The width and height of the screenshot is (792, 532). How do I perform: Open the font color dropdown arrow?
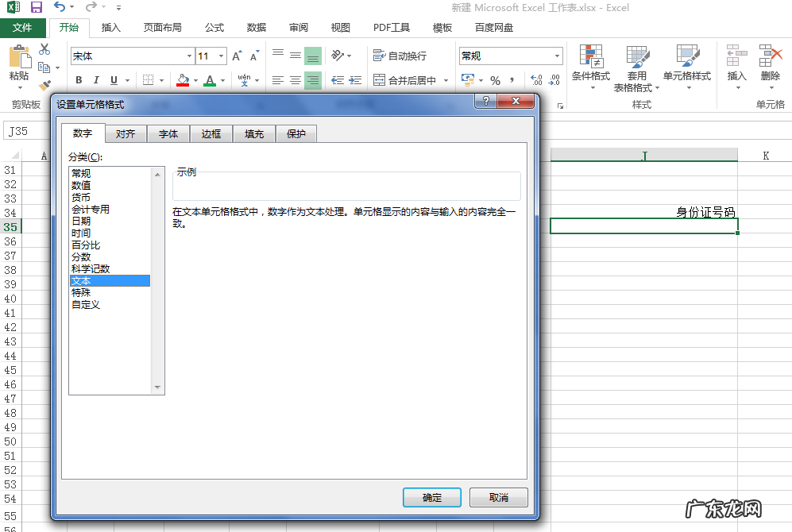click(x=222, y=80)
